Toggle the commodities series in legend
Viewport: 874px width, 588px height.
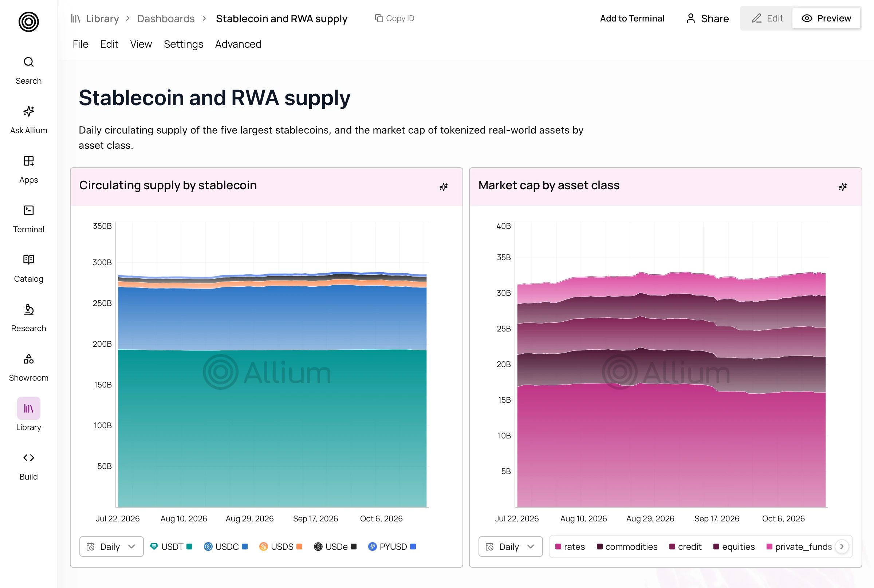coord(627,547)
